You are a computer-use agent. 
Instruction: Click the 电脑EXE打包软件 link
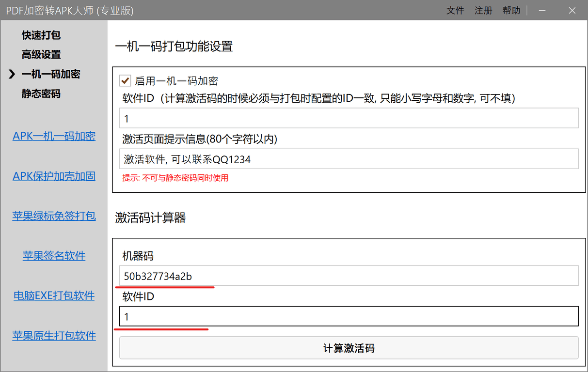point(54,295)
